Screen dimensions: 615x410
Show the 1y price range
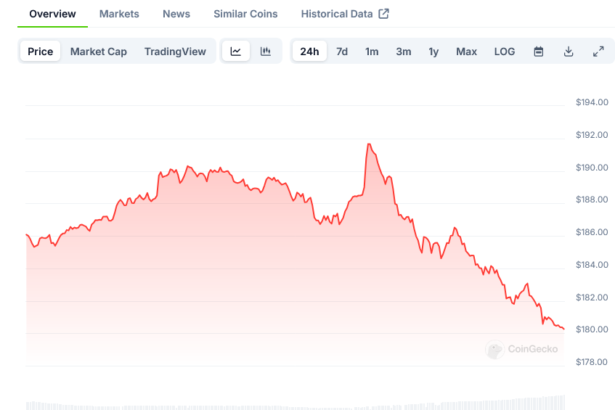tap(433, 52)
